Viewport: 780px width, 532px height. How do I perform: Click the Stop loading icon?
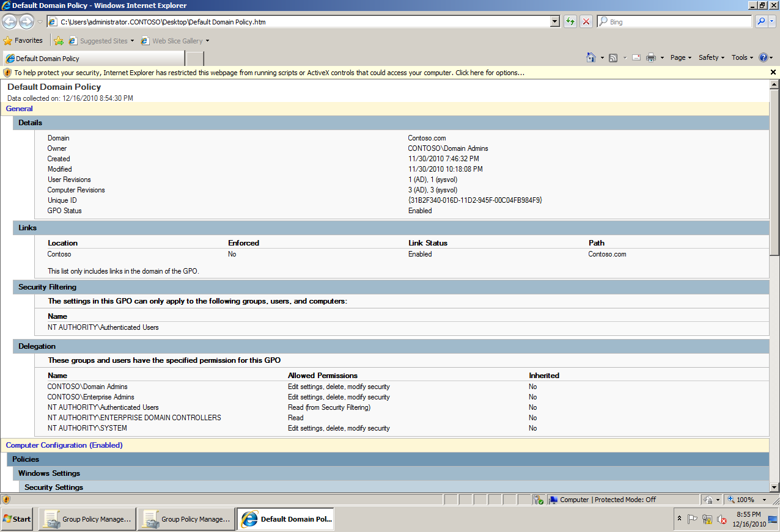coord(586,21)
